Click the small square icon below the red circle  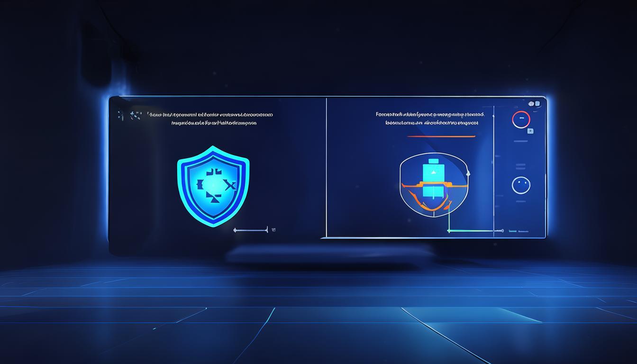pyautogui.click(x=530, y=131)
